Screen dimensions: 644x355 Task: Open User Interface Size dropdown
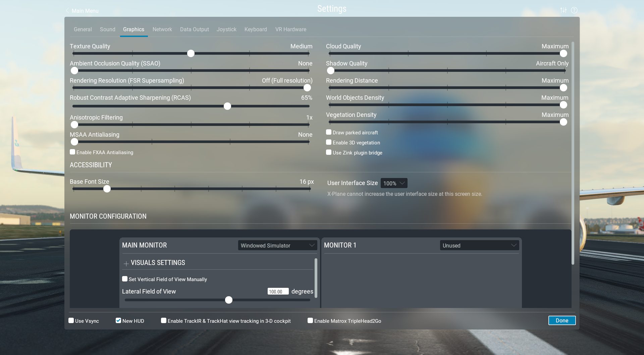(x=394, y=183)
